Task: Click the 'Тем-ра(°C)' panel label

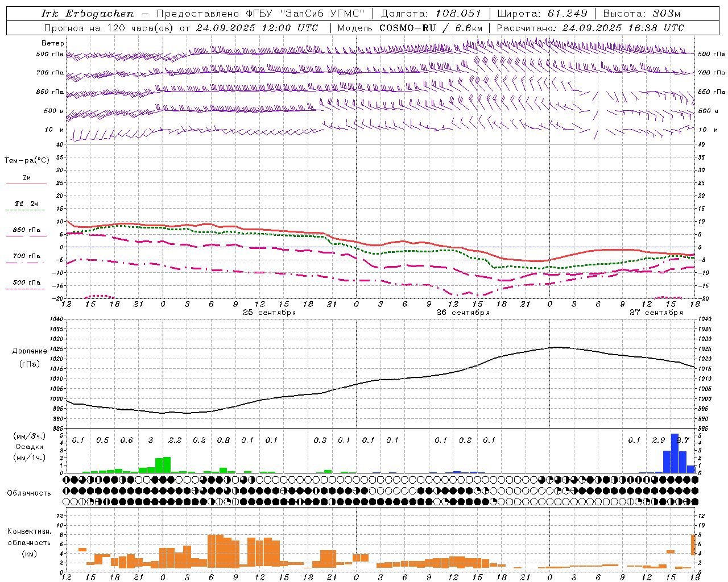Action: click(x=27, y=161)
